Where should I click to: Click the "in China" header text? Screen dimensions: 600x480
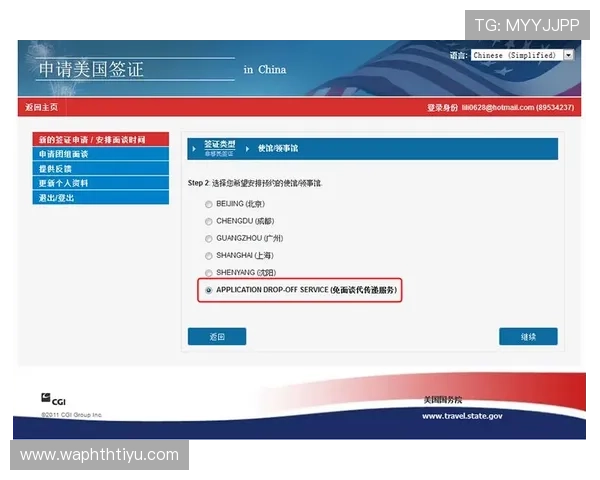click(265, 70)
